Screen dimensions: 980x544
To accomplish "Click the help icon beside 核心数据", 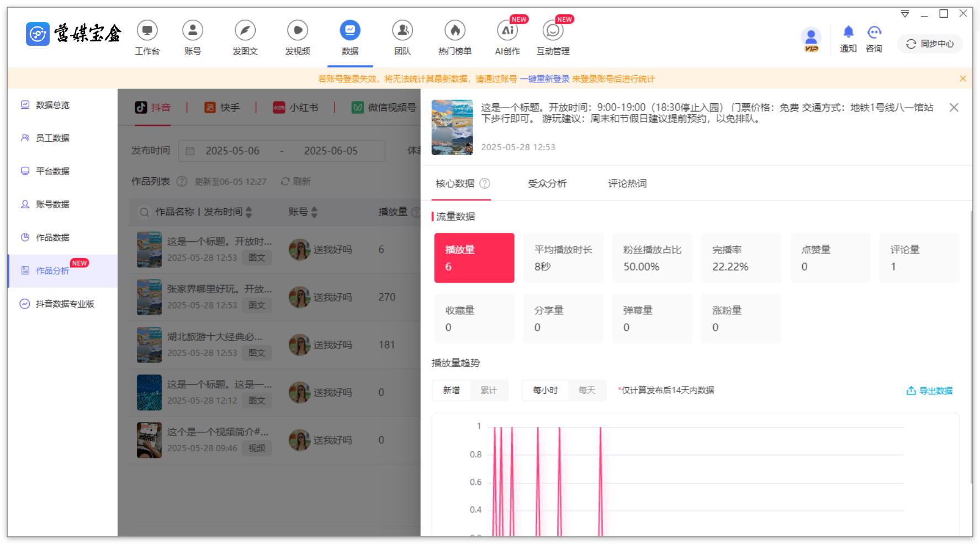I will coord(485,183).
